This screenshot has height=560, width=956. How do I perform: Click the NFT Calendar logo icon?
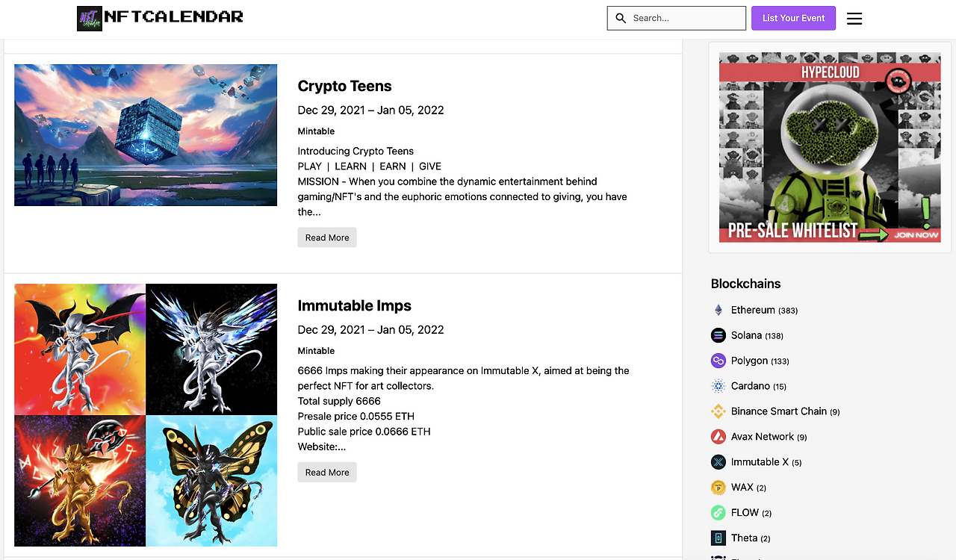pyautogui.click(x=90, y=19)
